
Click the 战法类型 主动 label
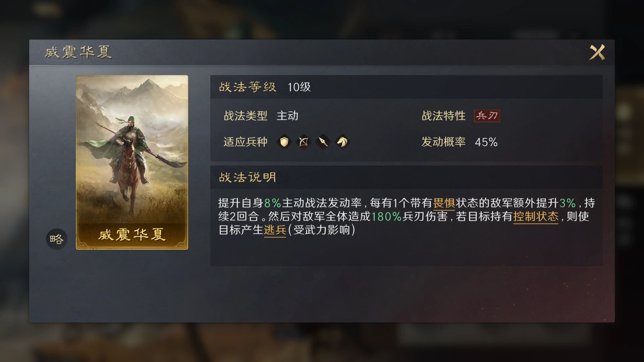(x=261, y=116)
